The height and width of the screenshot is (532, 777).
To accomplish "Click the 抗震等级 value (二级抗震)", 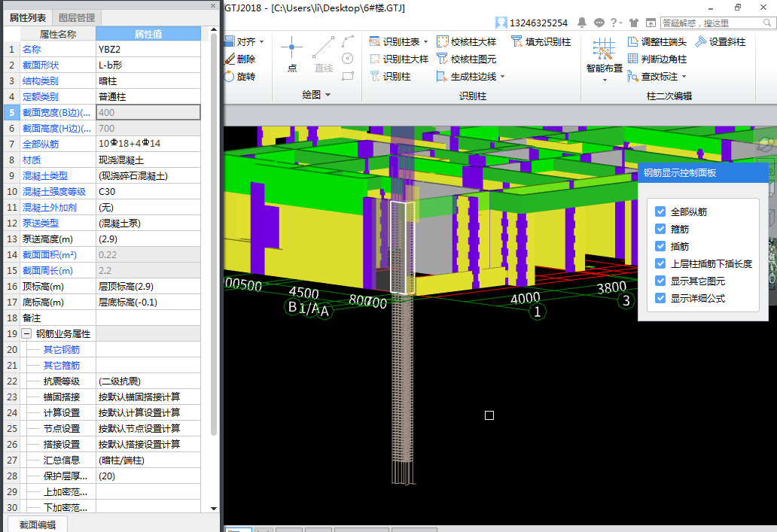I will click(x=148, y=381).
